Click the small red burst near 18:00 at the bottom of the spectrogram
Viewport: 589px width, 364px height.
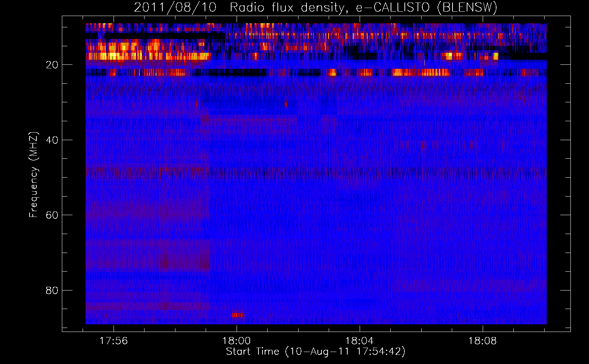pyautogui.click(x=238, y=315)
